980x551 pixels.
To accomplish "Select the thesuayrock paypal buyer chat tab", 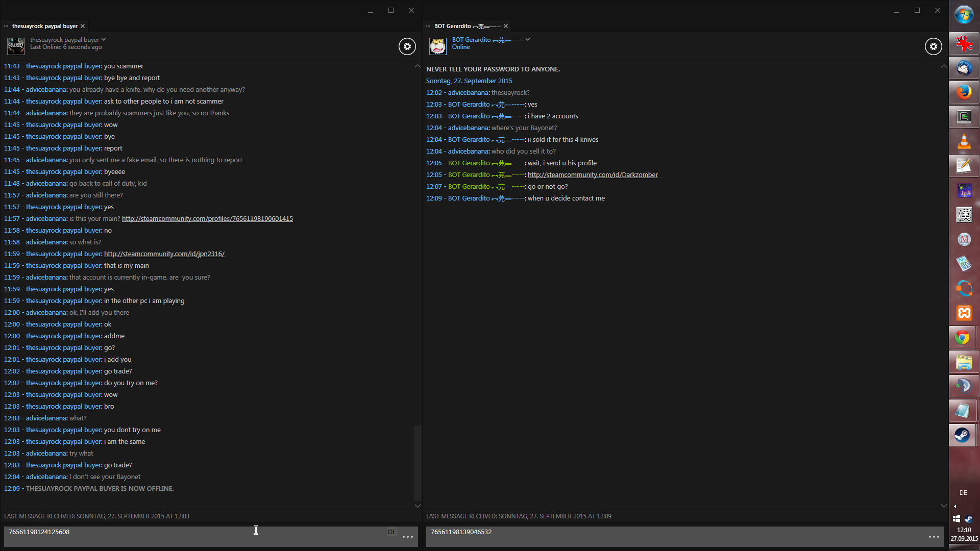I will [44, 26].
